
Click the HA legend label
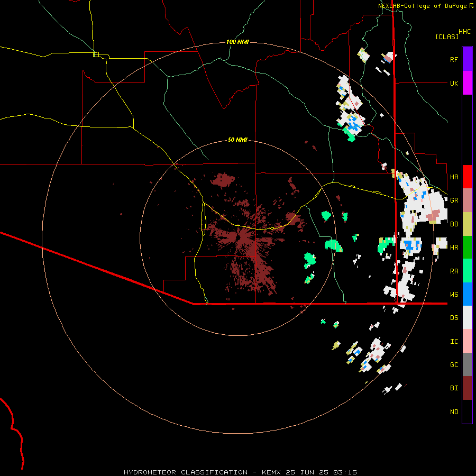[x=454, y=177]
